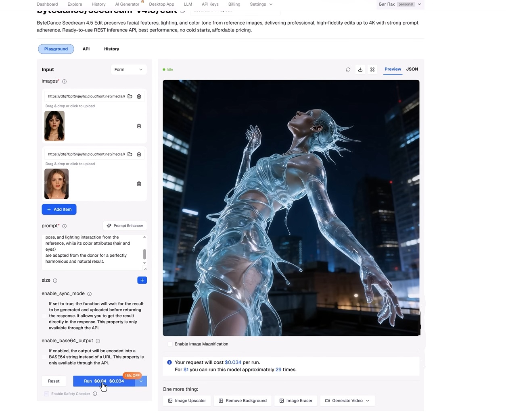Open folder icon for second image URL

click(x=130, y=154)
